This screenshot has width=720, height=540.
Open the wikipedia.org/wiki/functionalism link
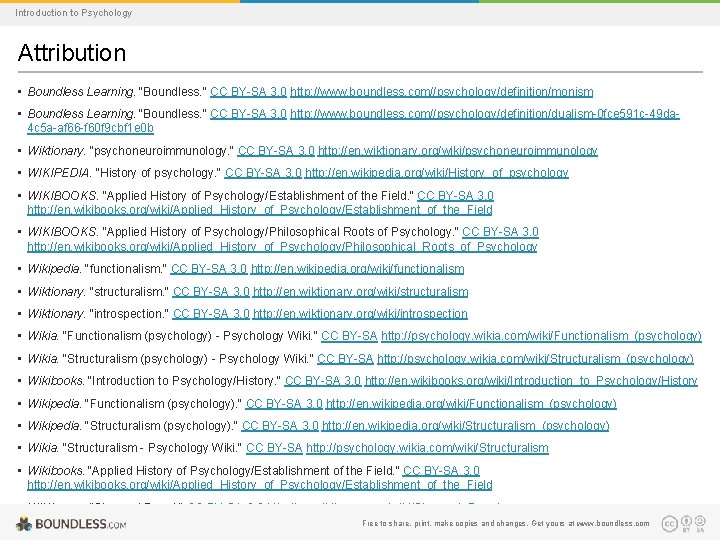(x=357, y=269)
